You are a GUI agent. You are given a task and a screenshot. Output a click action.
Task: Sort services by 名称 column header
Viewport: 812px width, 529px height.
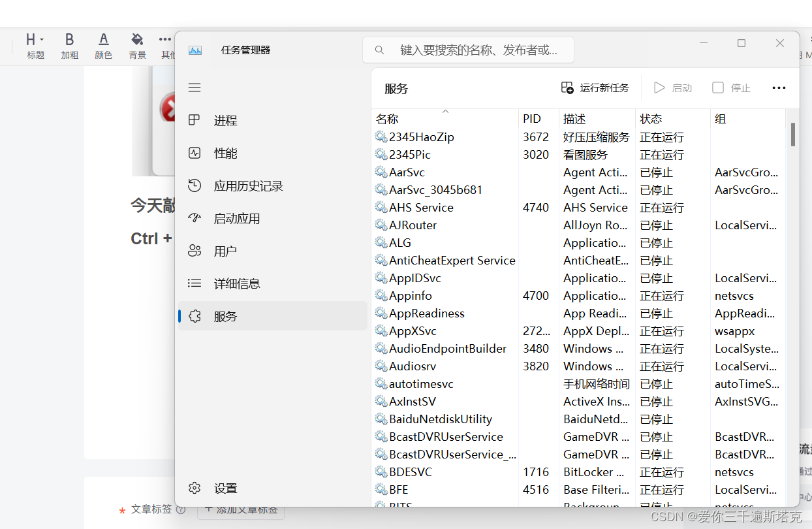coord(445,118)
